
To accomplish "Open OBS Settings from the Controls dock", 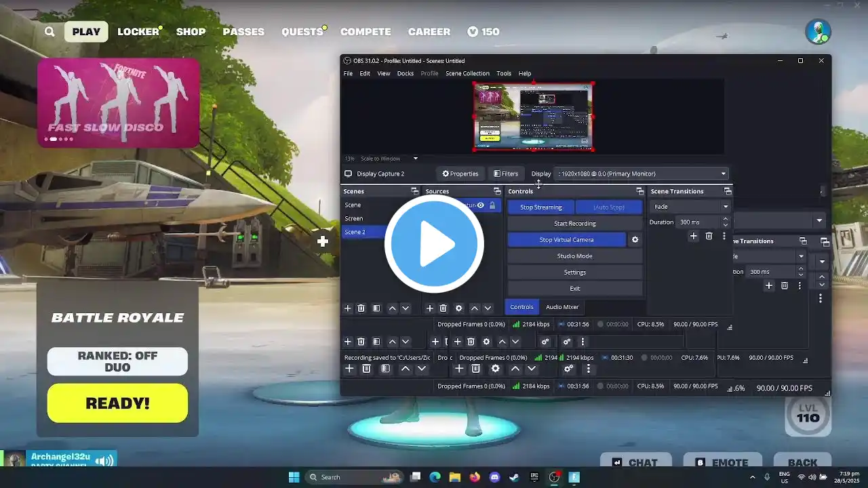I will click(574, 272).
